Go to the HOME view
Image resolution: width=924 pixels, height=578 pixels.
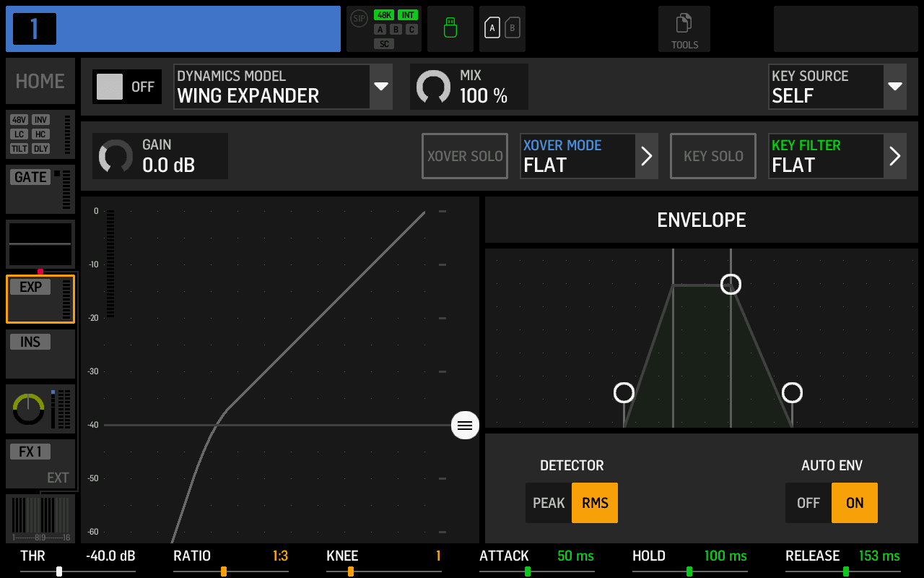tap(40, 81)
